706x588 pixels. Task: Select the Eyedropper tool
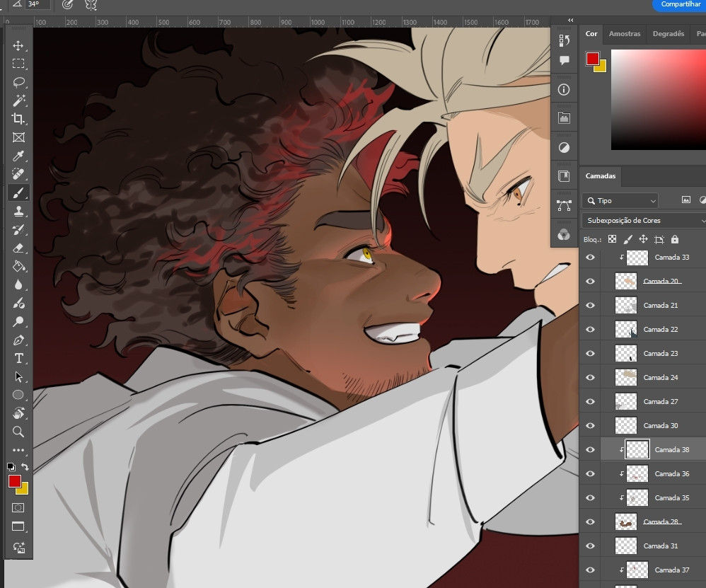tap(18, 156)
